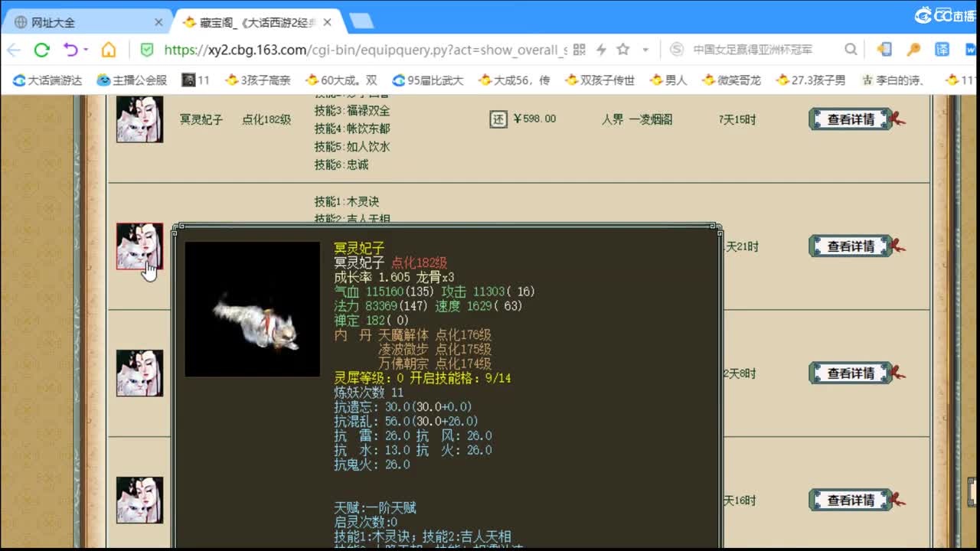Viewport: 980px width, 551px height.
Task: Click 查看详情 in the 2天8时 row
Action: pyautogui.click(x=851, y=373)
